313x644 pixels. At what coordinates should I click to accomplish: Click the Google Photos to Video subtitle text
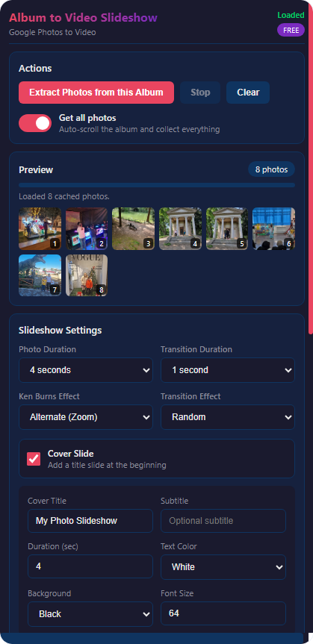click(x=52, y=32)
